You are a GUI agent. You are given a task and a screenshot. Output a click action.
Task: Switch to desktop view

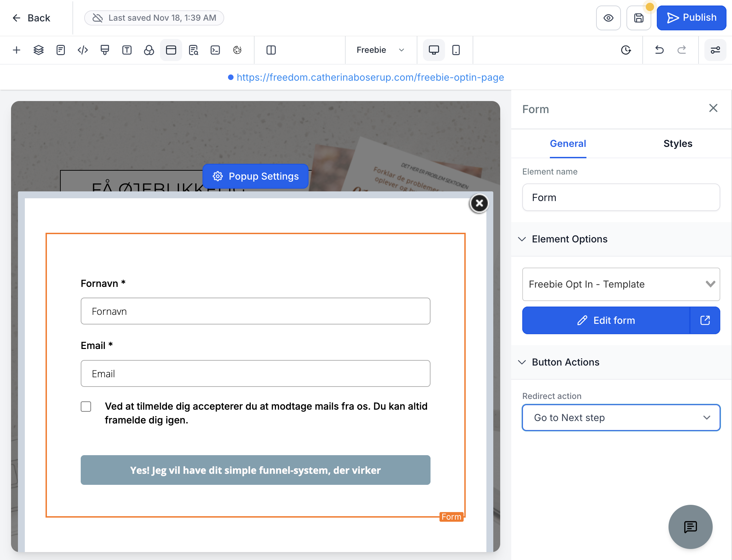(434, 50)
